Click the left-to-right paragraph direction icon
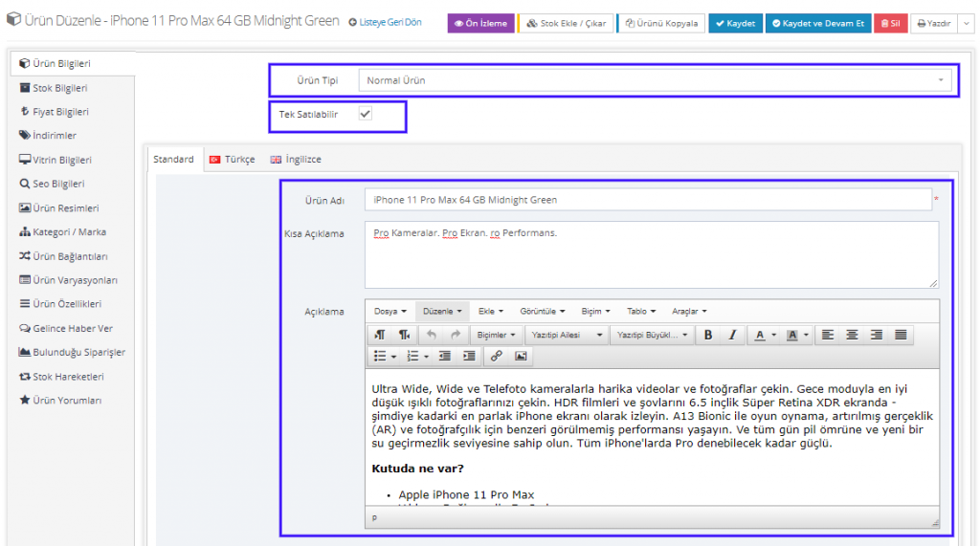 tap(380, 335)
